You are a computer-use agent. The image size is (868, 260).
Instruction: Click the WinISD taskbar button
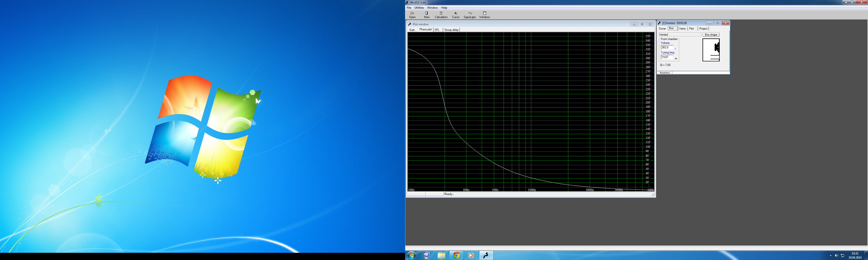pos(486,255)
